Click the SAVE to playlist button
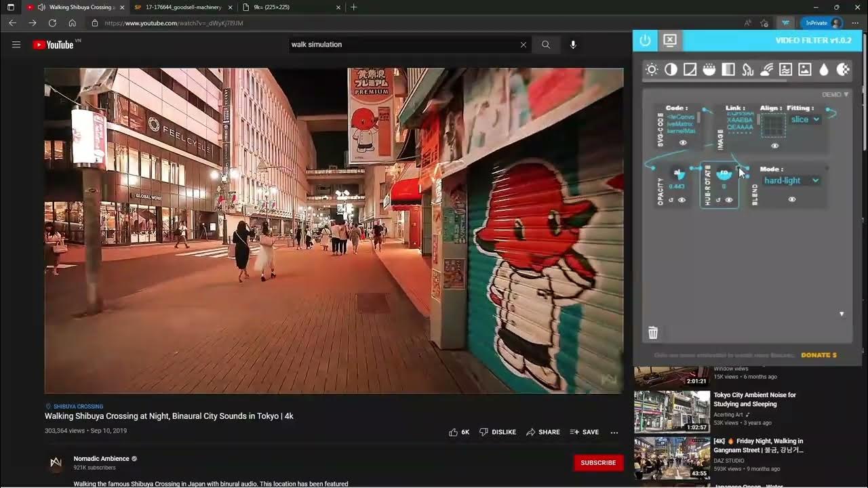 coord(585,432)
